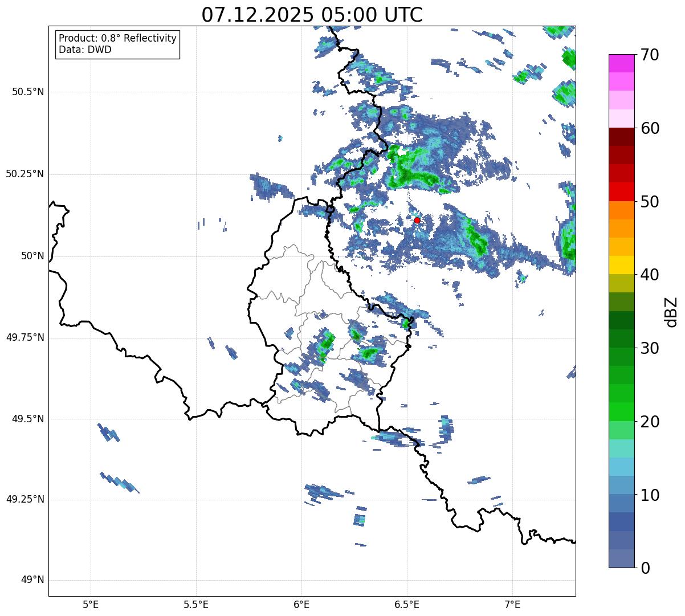
Task: Click the 5°E longitude label
Action: pos(91,604)
